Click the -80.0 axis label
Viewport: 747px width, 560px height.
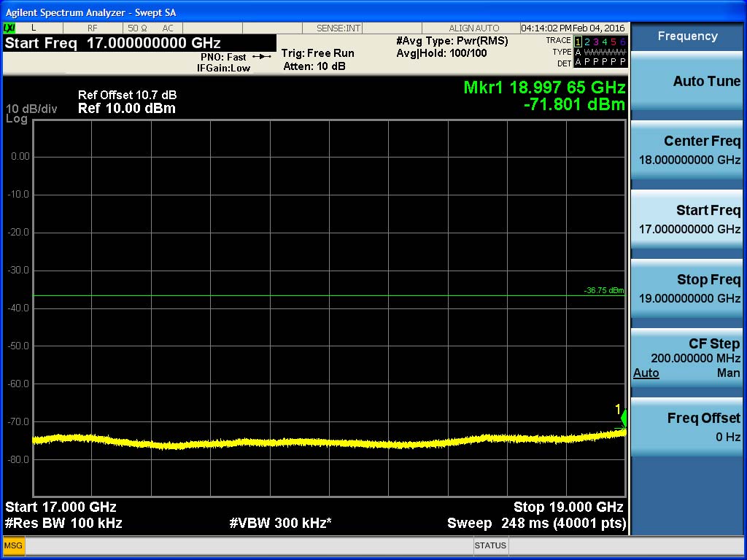click(19, 459)
